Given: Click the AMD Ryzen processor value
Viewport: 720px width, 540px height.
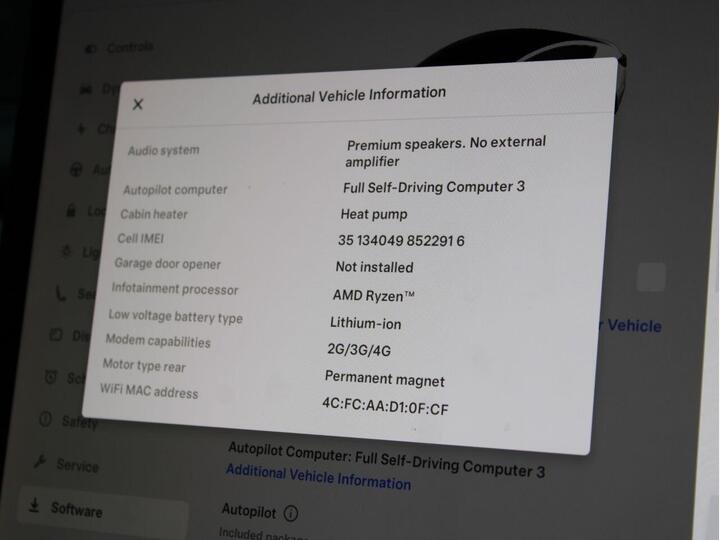Looking at the screenshot, I should (x=373, y=295).
